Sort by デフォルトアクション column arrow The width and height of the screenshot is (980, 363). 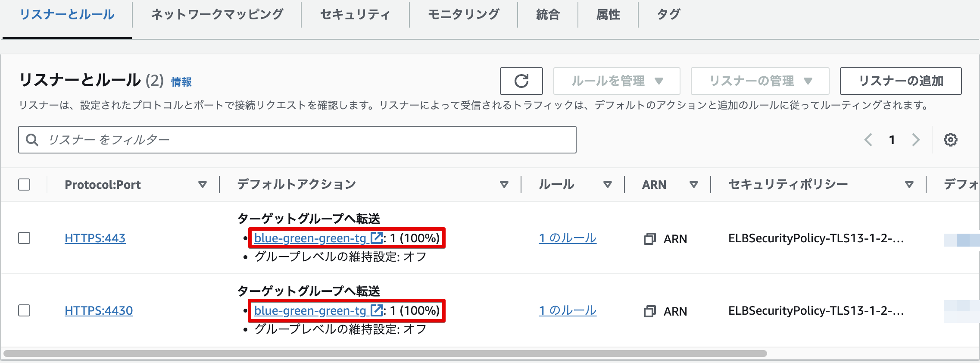[x=504, y=185]
